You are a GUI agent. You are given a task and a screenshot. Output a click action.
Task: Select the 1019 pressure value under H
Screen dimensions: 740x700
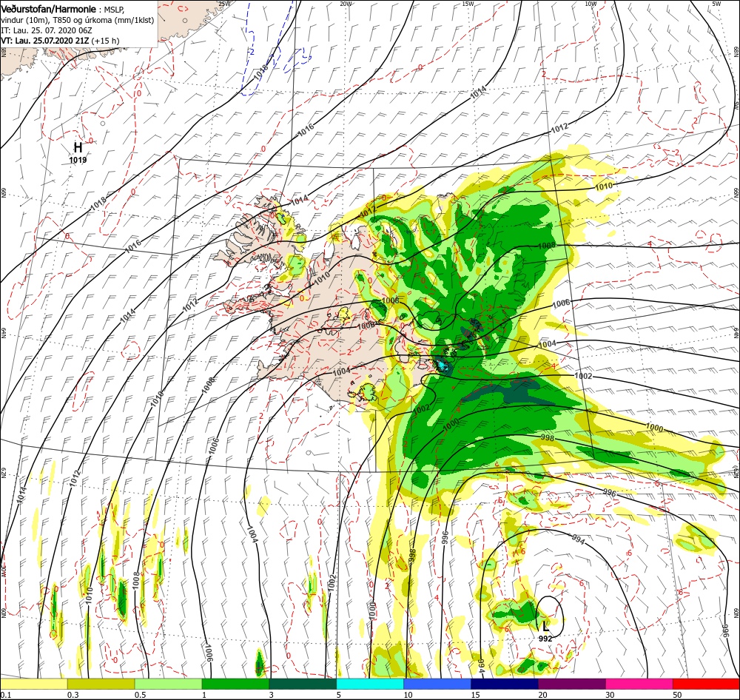click(78, 160)
